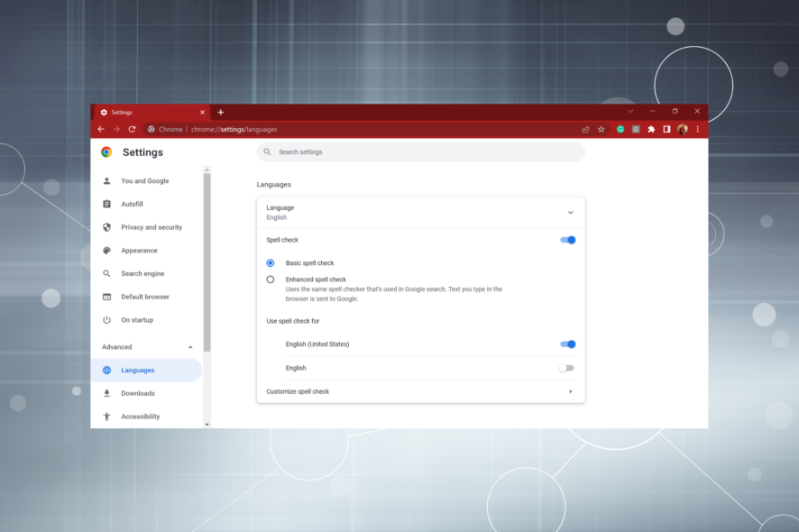Click the profile avatar icon
Screen dimensions: 799x532
click(x=683, y=129)
